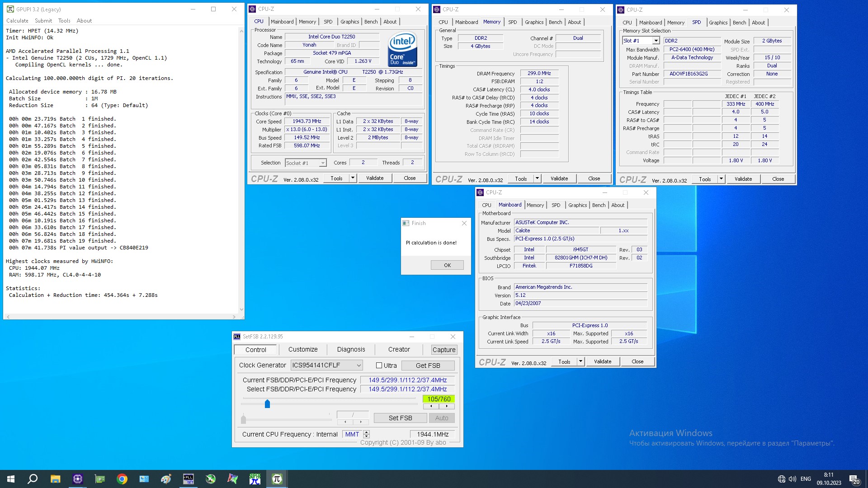Image resolution: width=868 pixels, height=488 pixels.
Task: Click OK in the Finish dialog
Action: (447, 265)
